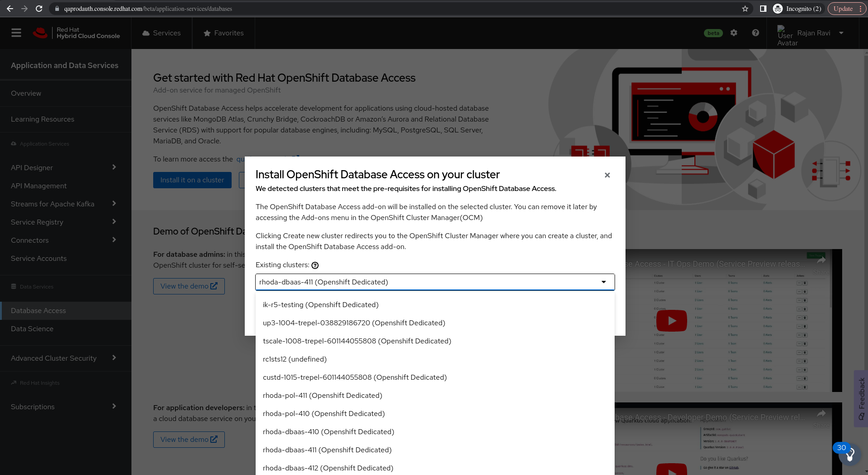Select rhoda-dbaas-411 option in the list
Image resolution: width=868 pixels, height=475 pixels.
(x=435, y=450)
